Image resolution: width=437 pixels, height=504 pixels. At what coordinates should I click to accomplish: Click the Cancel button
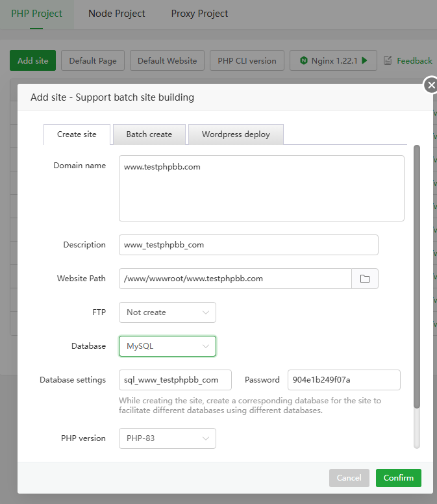pyautogui.click(x=349, y=478)
